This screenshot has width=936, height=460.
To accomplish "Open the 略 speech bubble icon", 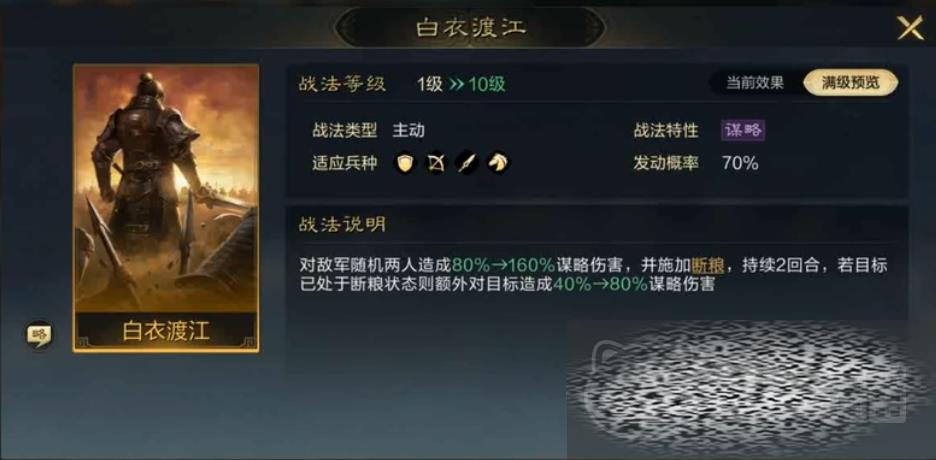I will tap(39, 335).
